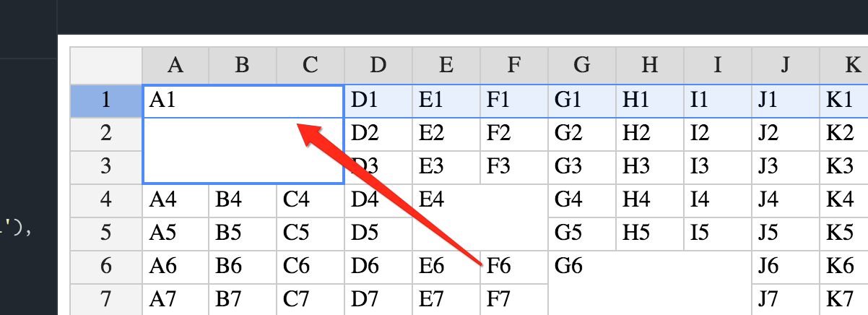
Task: Click cell H3
Action: 651,168
